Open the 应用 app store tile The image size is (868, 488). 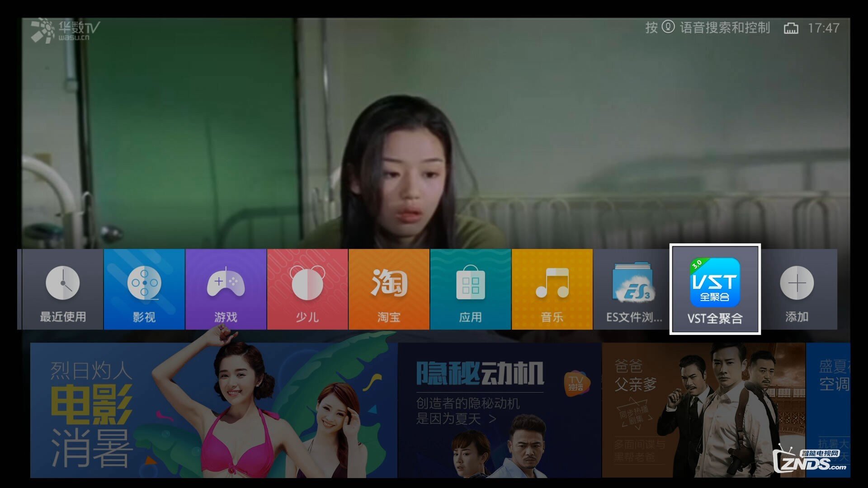click(471, 289)
